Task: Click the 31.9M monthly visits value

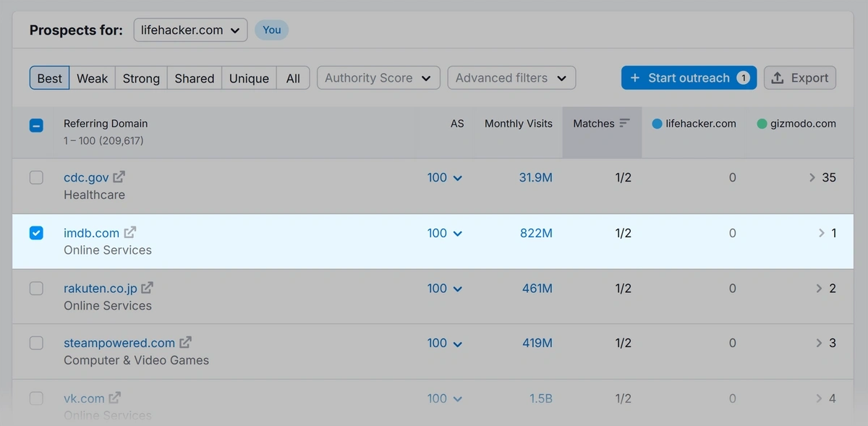Action: coord(535,177)
